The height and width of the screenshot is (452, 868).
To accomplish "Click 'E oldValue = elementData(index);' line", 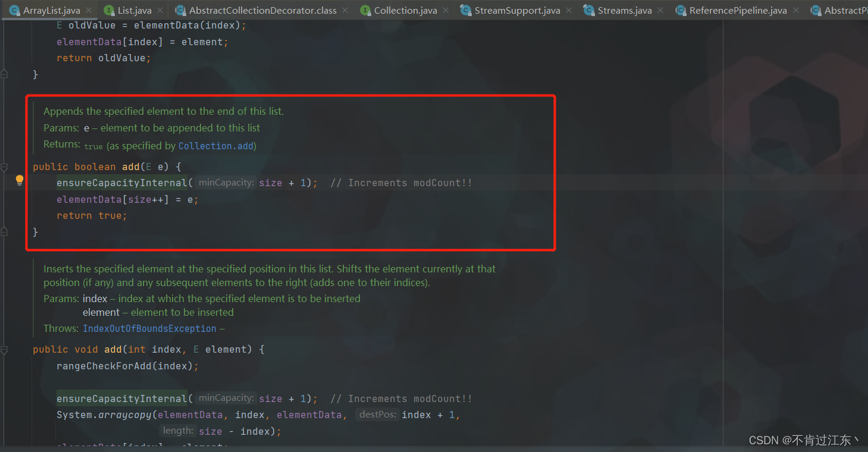I will pos(151,26).
